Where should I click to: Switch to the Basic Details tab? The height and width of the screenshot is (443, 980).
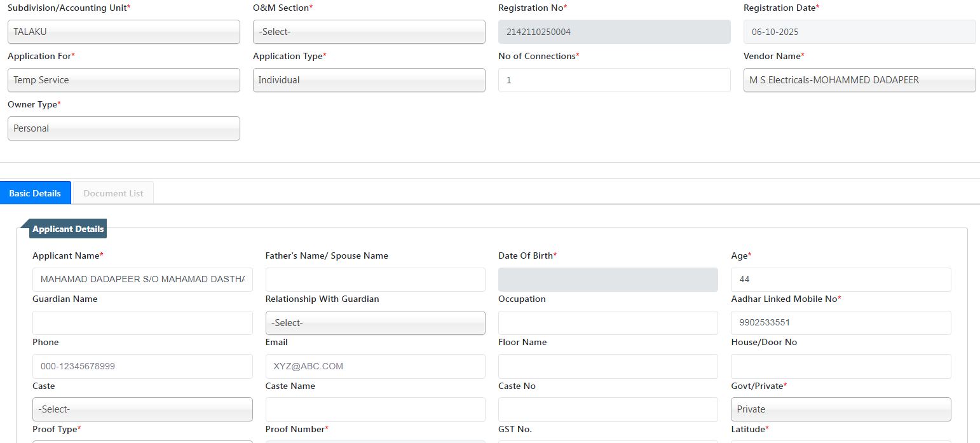(35, 193)
